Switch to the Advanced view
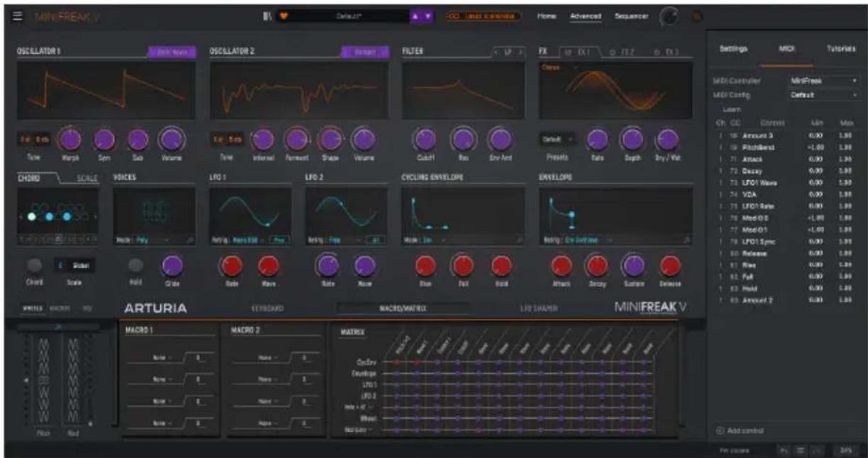This screenshot has height=458, width=868. pos(586,16)
